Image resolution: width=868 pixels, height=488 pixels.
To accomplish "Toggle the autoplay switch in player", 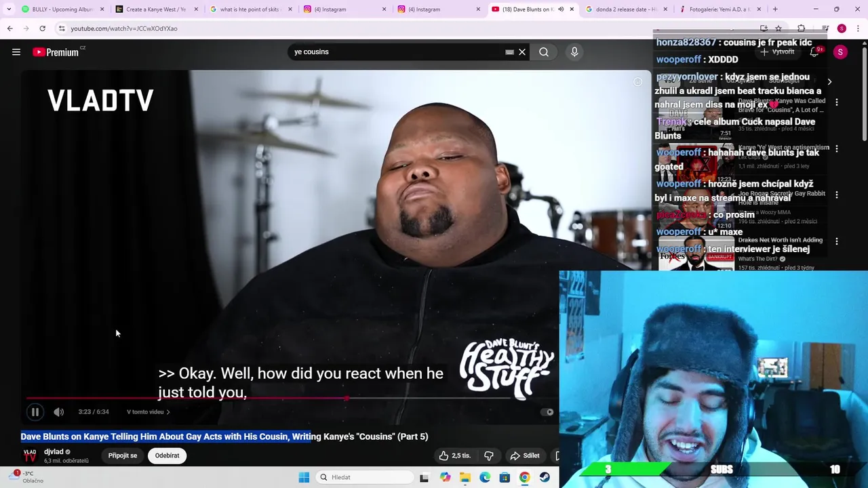I will [547, 411].
